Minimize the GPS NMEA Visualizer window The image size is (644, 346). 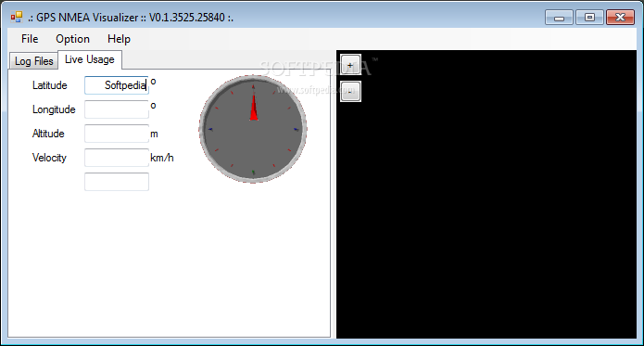(559, 18)
